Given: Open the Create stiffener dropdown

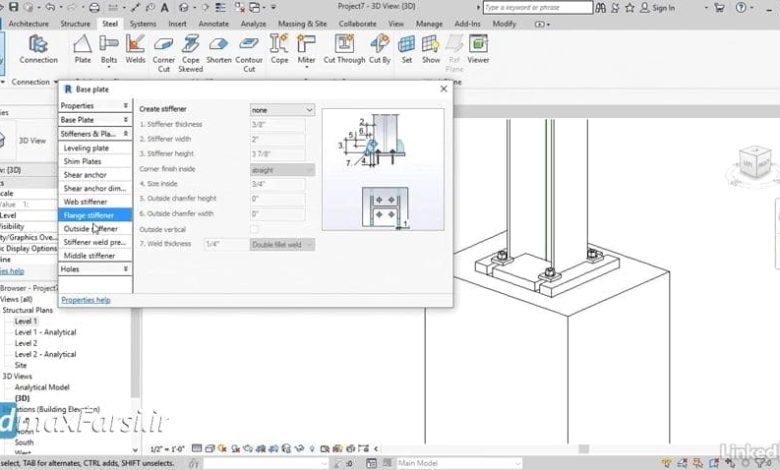Looking at the screenshot, I should (x=281, y=110).
